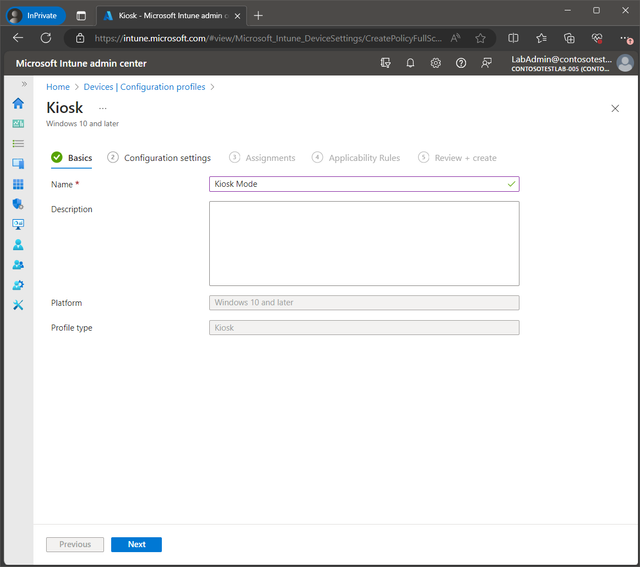Open browser tab actions menu icon
Image resolution: width=640 pixels, height=567 pixels.
point(81,16)
